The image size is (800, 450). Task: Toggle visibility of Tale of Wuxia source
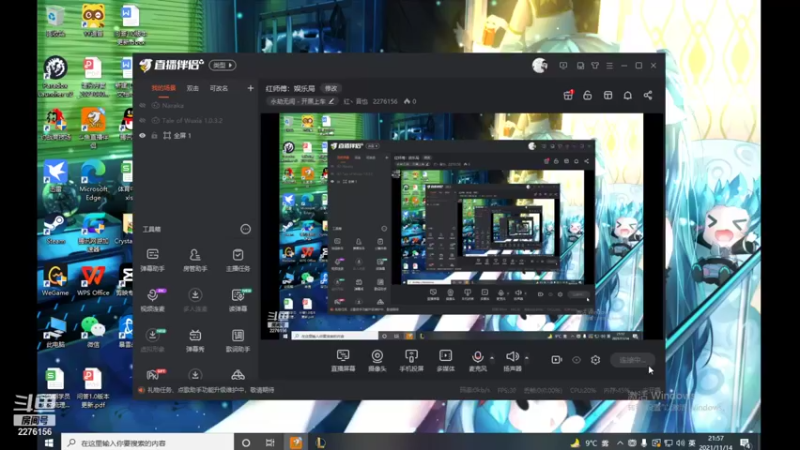click(142, 121)
